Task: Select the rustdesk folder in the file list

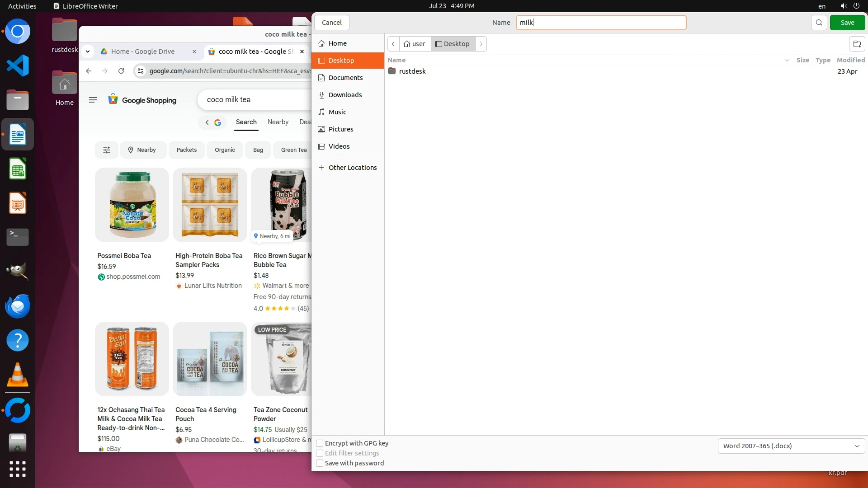Action: click(x=412, y=71)
